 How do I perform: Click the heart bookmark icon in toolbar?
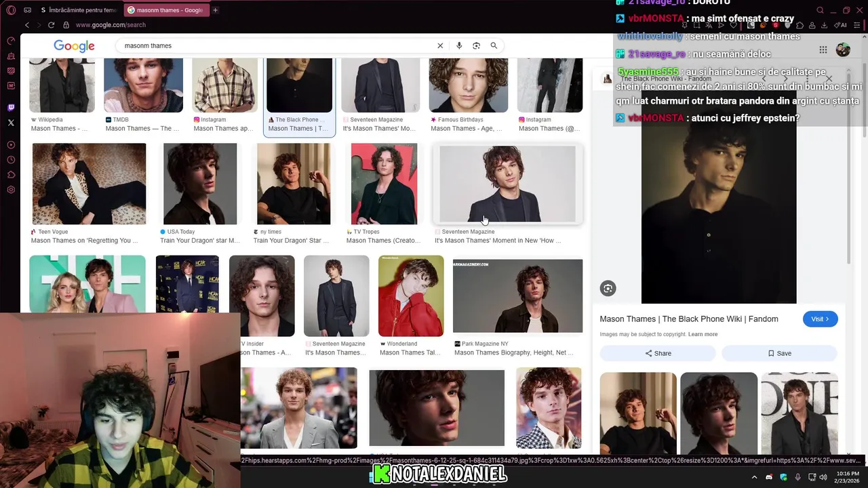pyautogui.click(x=732, y=25)
